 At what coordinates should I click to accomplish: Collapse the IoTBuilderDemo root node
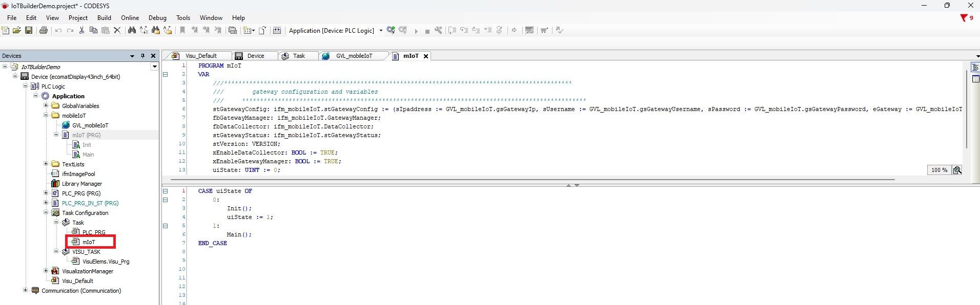pyautogui.click(x=5, y=67)
